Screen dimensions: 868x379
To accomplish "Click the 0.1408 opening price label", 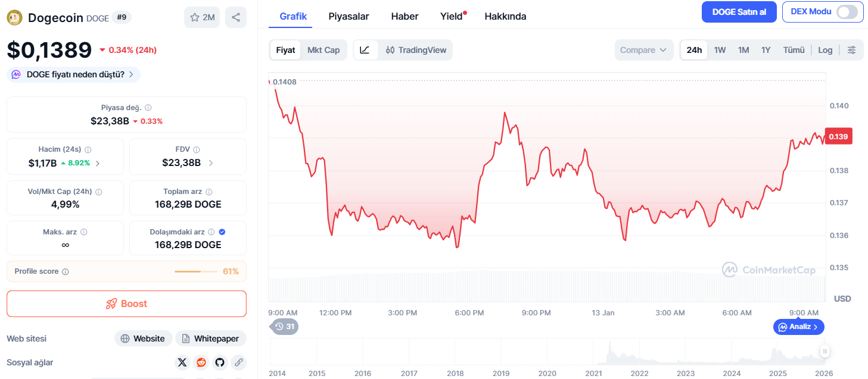I will 285,82.
